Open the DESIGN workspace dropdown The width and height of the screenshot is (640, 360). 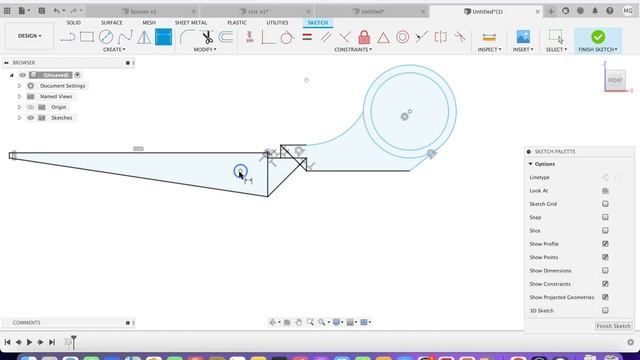(29, 36)
